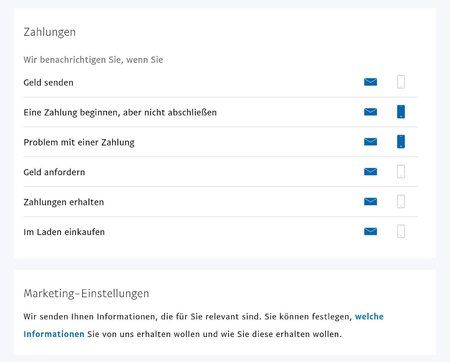This screenshot has width=450, height=362.
Task: Toggle email notification for Geld senden
Action: [370, 82]
